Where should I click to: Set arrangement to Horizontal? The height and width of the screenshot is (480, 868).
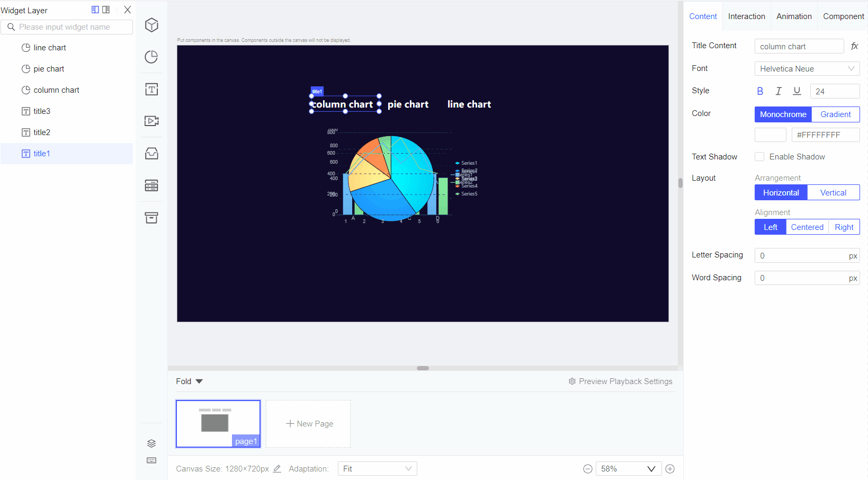click(x=781, y=193)
